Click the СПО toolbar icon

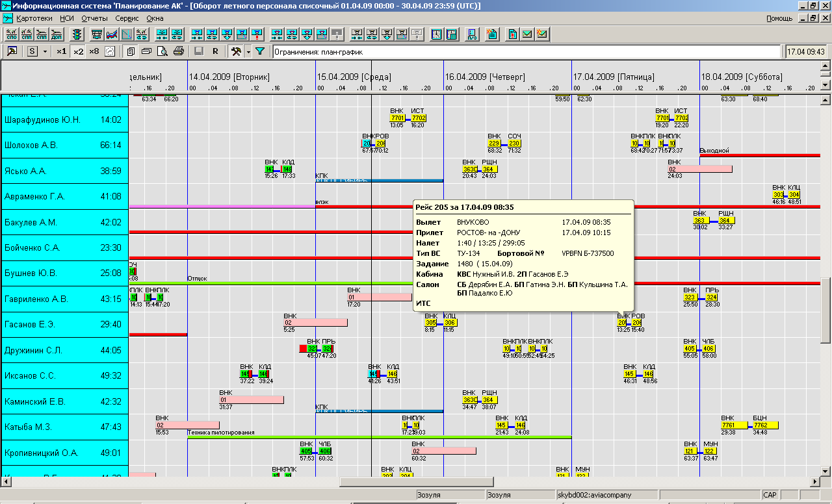pos(11,34)
